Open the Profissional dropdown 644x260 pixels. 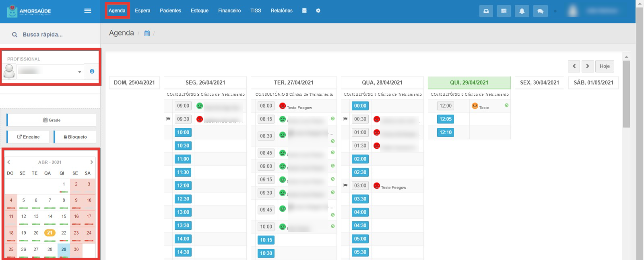pos(50,71)
